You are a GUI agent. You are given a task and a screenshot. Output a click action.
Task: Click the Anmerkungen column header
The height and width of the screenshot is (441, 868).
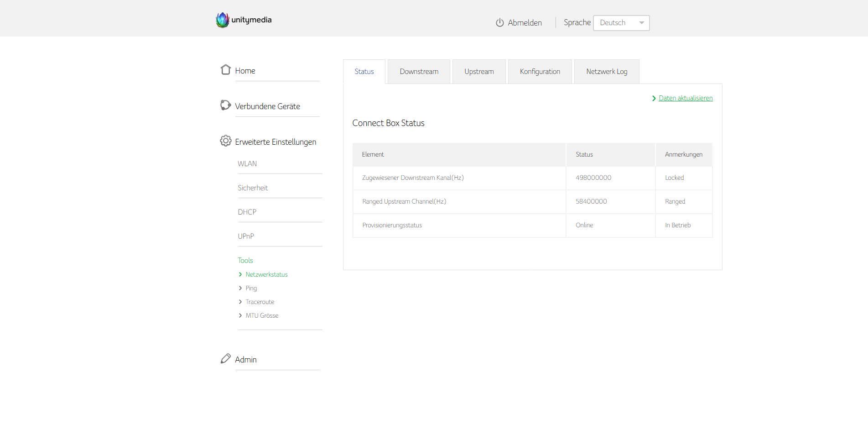click(x=684, y=155)
